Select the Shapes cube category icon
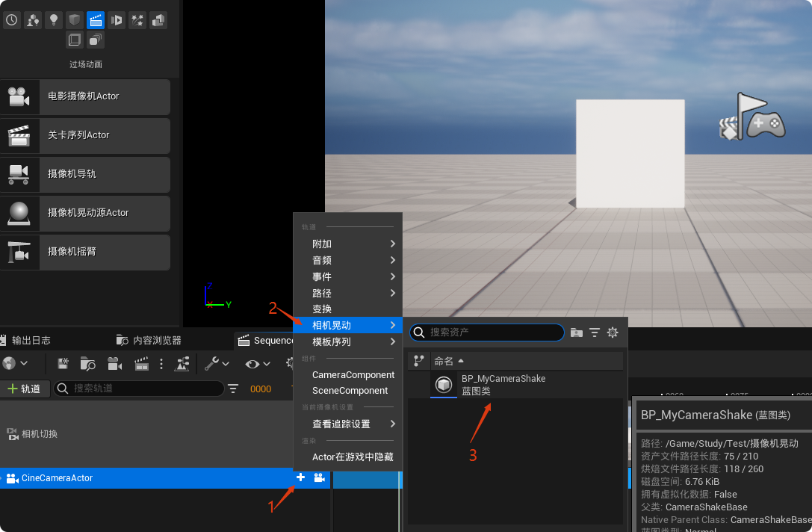Image resolution: width=812 pixels, height=532 pixels. click(x=74, y=20)
